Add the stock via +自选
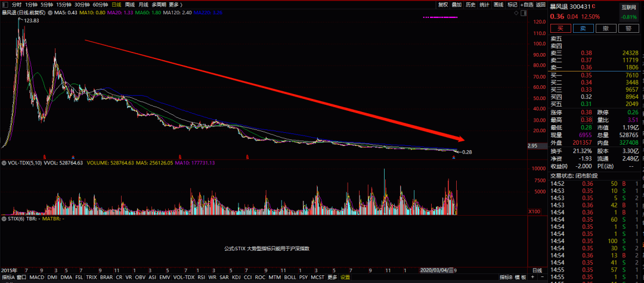The image size is (644, 283). pos(527,4)
